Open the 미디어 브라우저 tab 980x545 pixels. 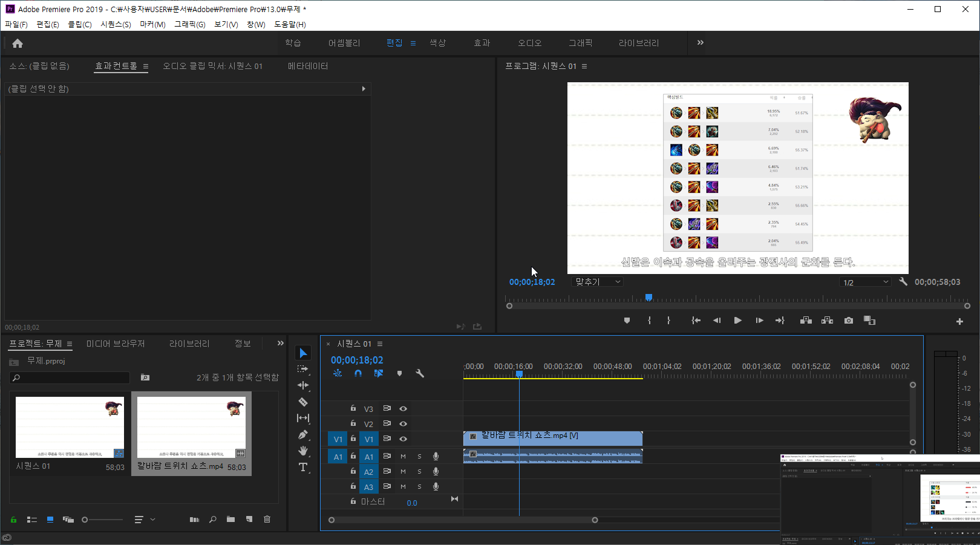tap(116, 344)
